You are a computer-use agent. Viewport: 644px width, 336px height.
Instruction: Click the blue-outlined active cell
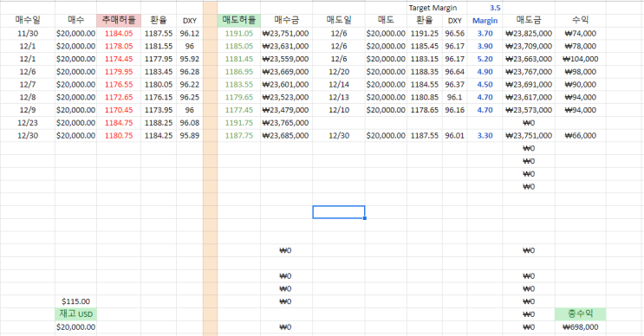point(339,211)
